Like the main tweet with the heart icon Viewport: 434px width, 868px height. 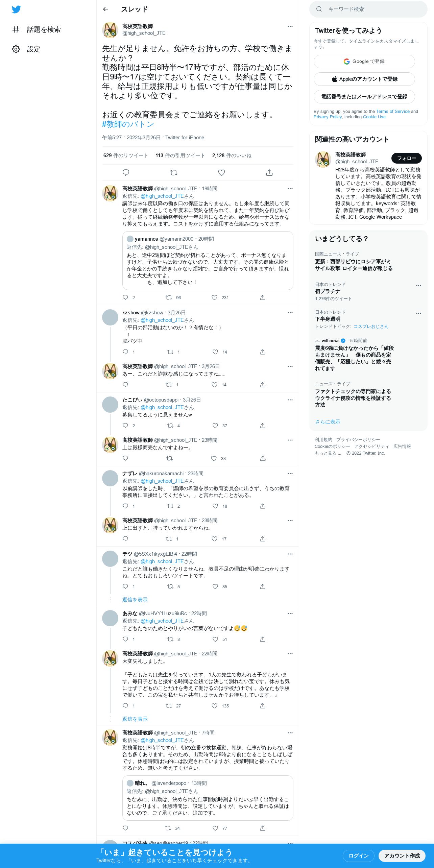221,173
